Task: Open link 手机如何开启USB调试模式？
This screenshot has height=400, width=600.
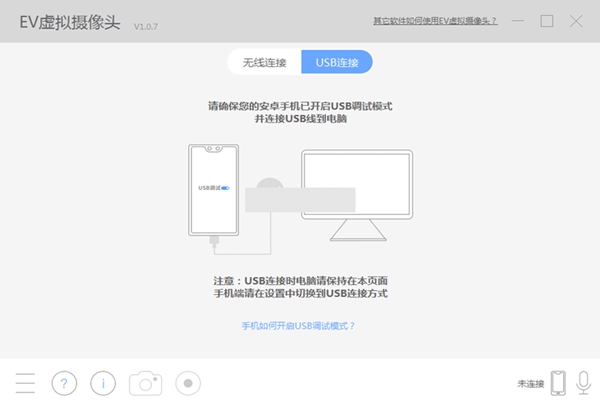Action: 299,326
